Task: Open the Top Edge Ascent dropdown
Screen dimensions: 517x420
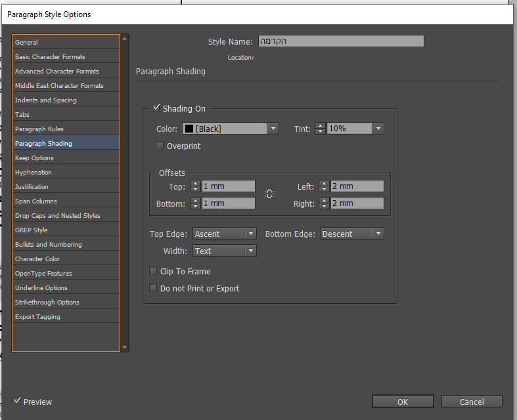Action: [225, 234]
